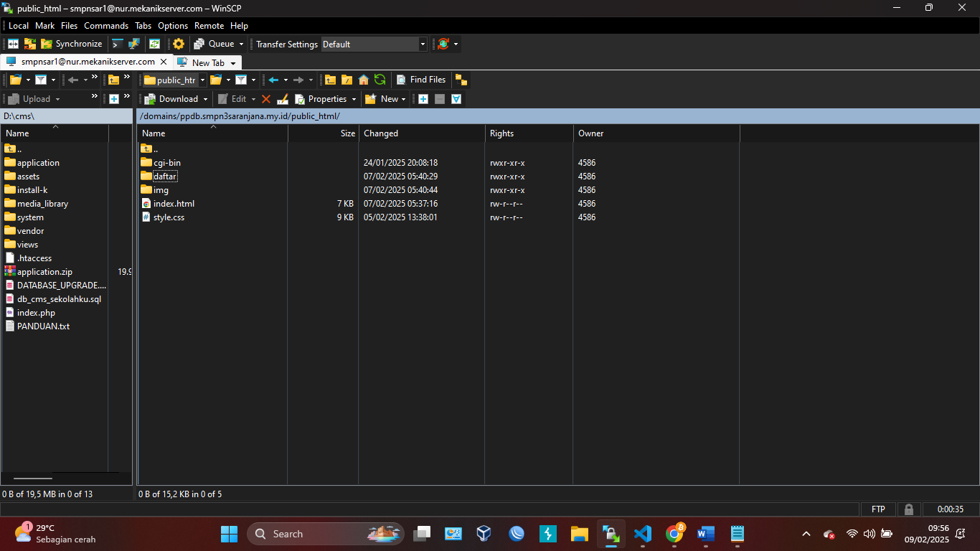Expand the Download dropdown arrow
The height and width of the screenshot is (551, 980).
[205, 99]
